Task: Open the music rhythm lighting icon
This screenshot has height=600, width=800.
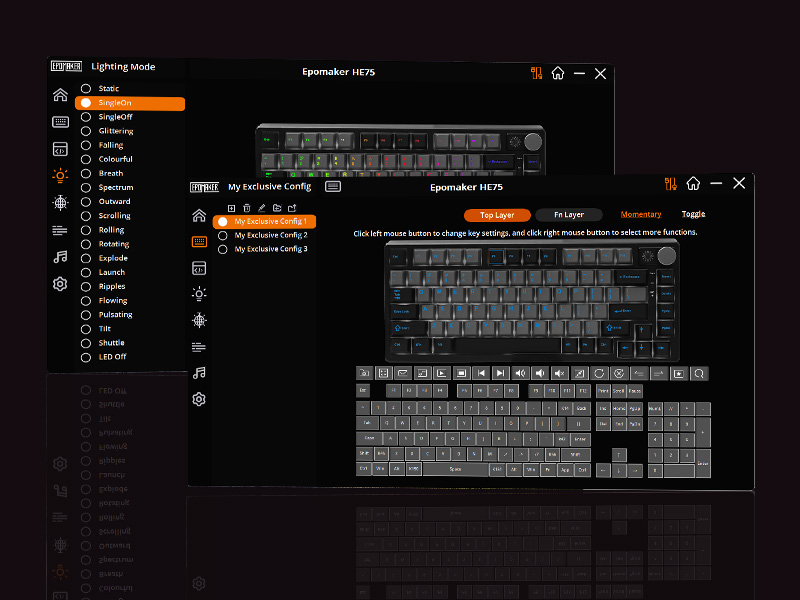Action: pyautogui.click(x=199, y=373)
